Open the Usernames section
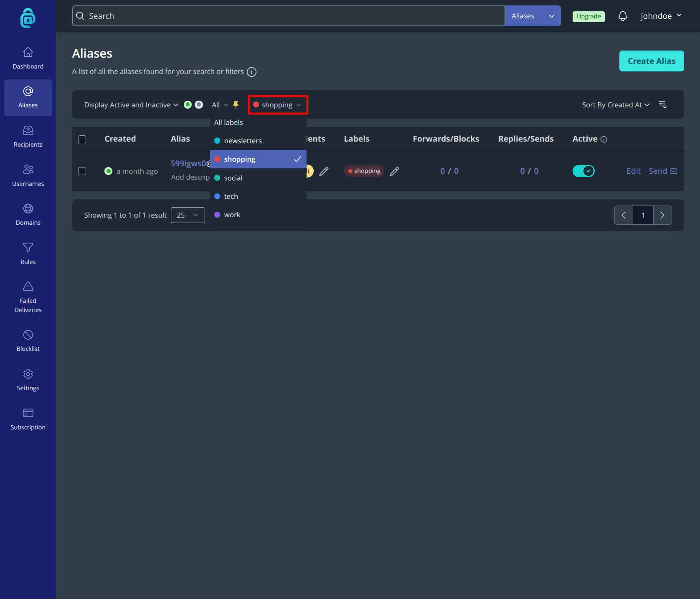 pos(28,176)
